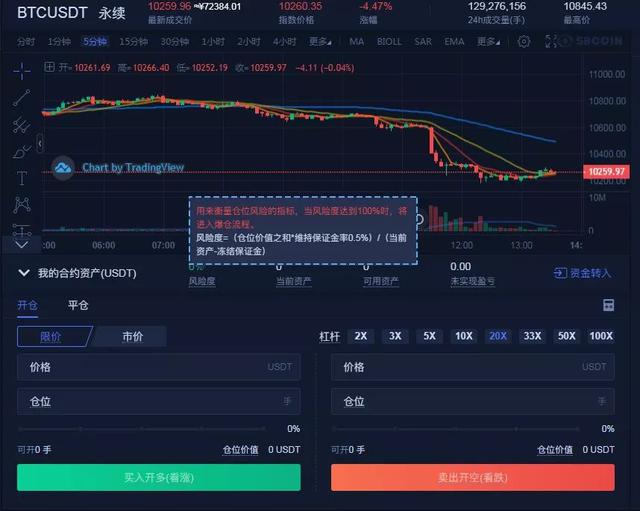Toggle the BOLL indicator
640x511 pixels.
389,42
